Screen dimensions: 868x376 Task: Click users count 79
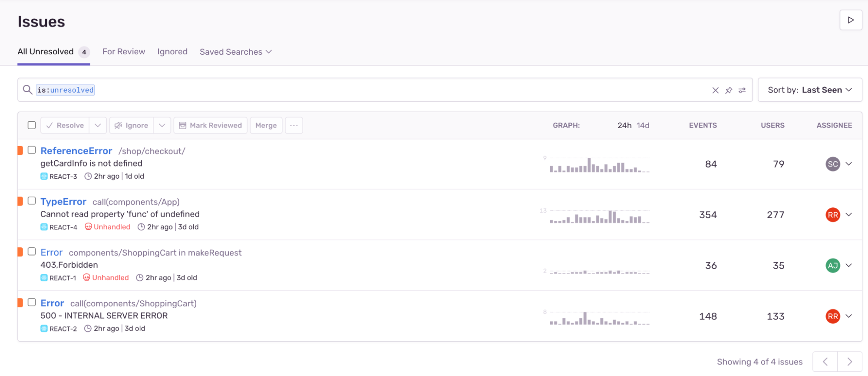click(779, 164)
